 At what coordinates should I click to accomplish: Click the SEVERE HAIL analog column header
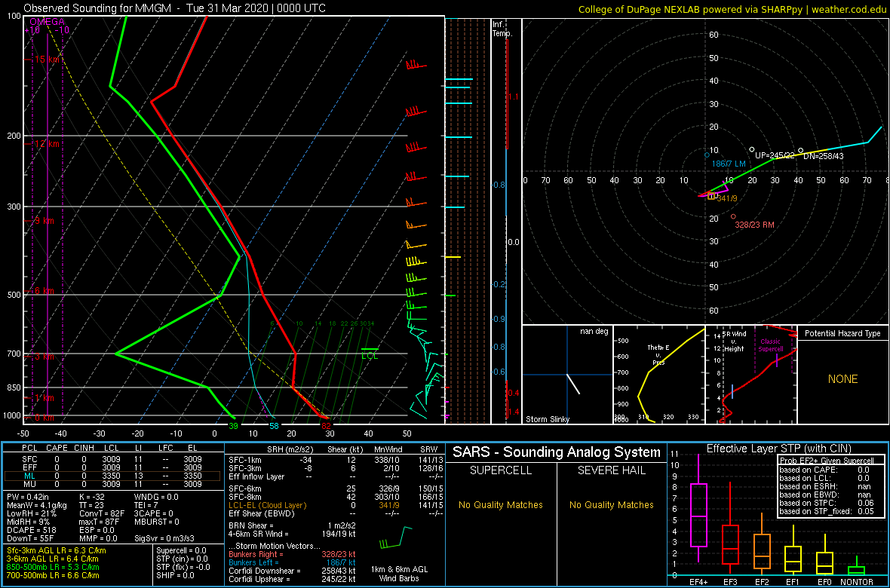point(612,470)
